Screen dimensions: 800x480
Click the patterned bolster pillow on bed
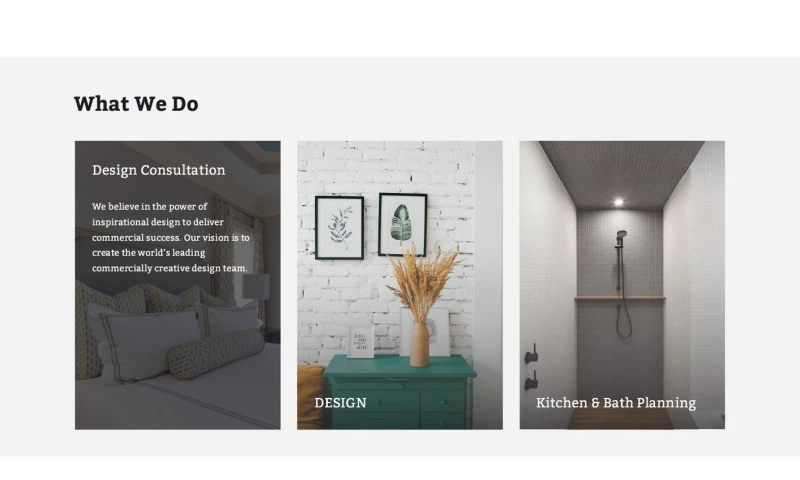click(x=216, y=353)
